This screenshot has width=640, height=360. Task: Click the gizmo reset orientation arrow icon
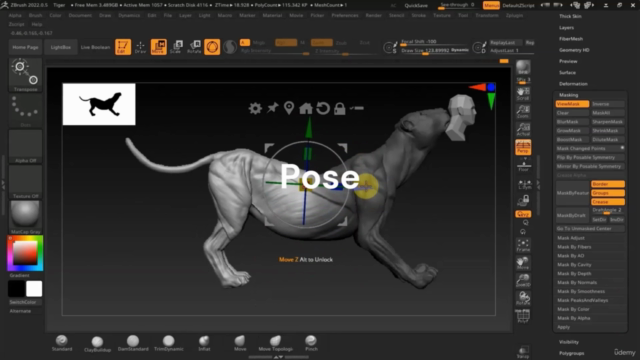(323, 108)
